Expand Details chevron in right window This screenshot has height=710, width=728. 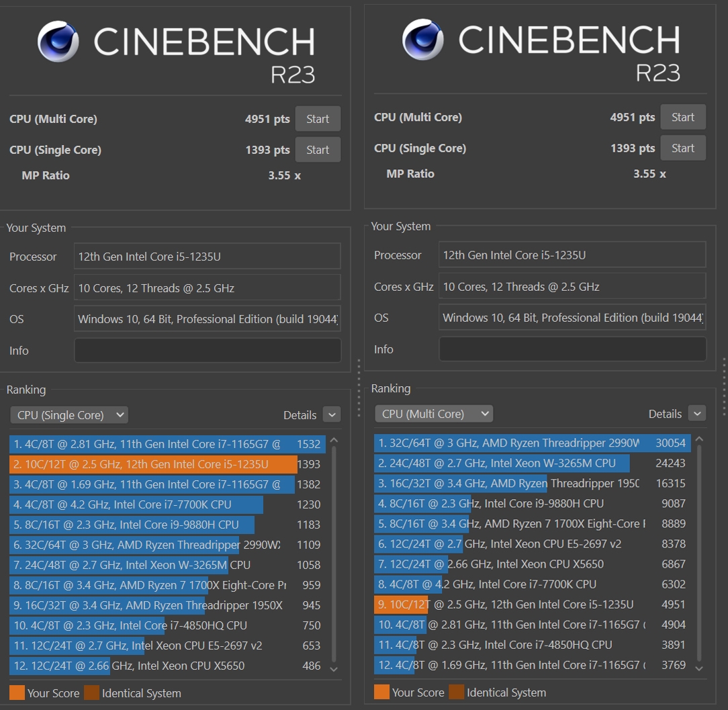(697, 413)
